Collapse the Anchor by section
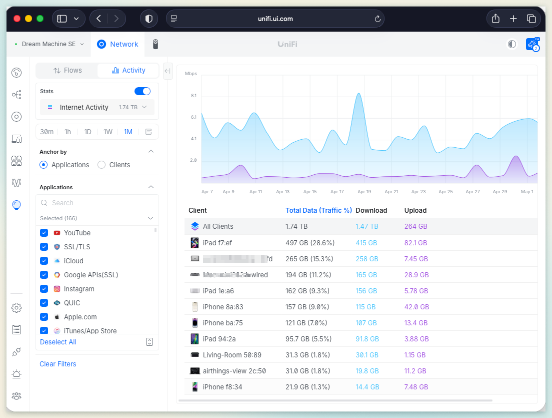 [x=151, y=151]
